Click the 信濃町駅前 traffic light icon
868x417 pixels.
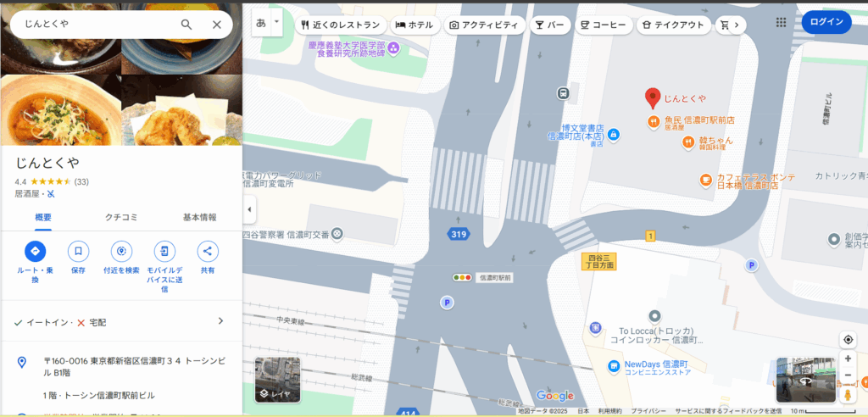coord(462,277)
